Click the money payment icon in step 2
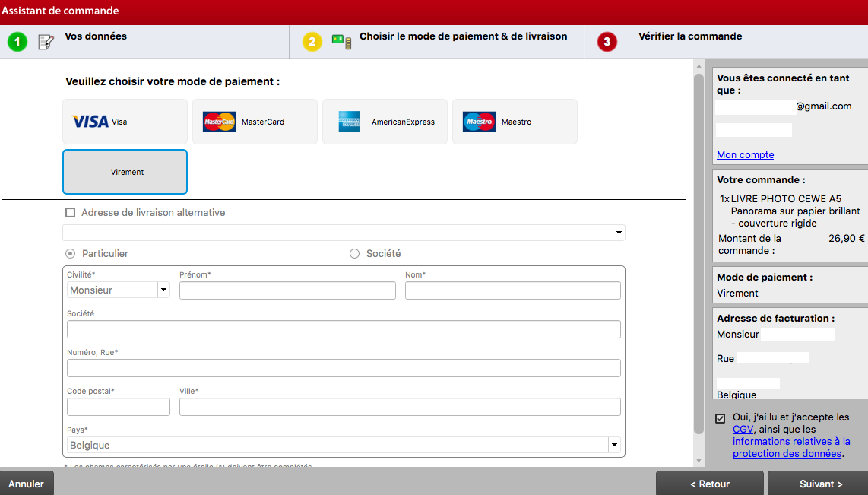The width and height of the screenshot is (868, 495). [341, 42]
